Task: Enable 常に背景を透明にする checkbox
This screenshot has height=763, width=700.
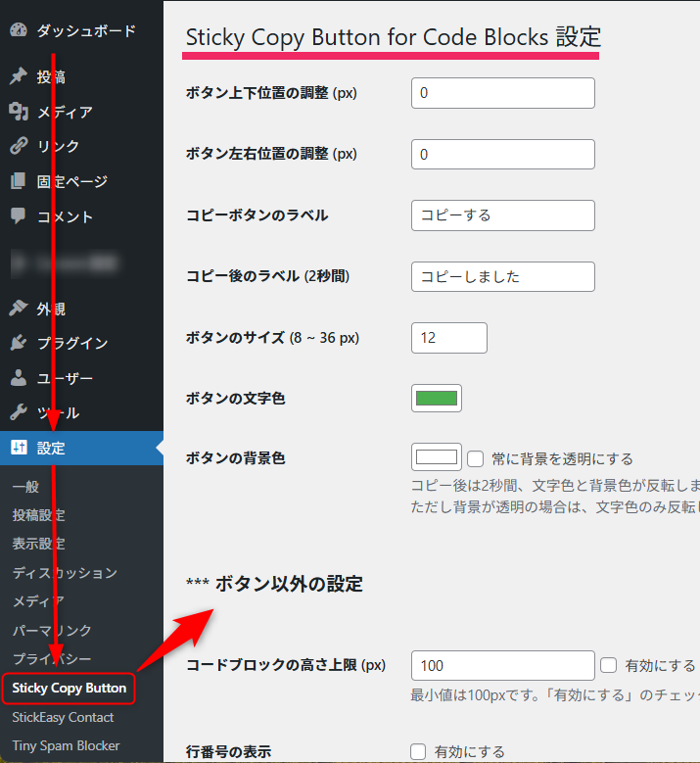Action: click(476, 458)
